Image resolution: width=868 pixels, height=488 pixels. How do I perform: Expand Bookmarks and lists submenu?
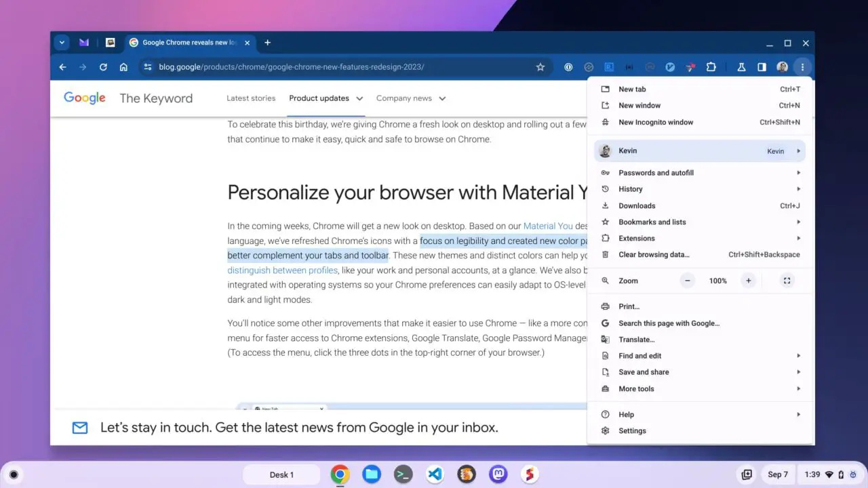700,222
